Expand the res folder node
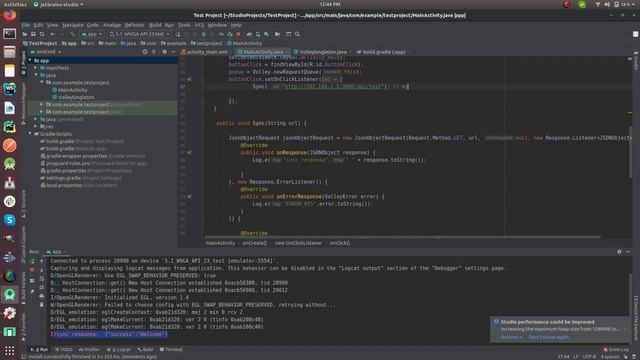 point(36,127)
